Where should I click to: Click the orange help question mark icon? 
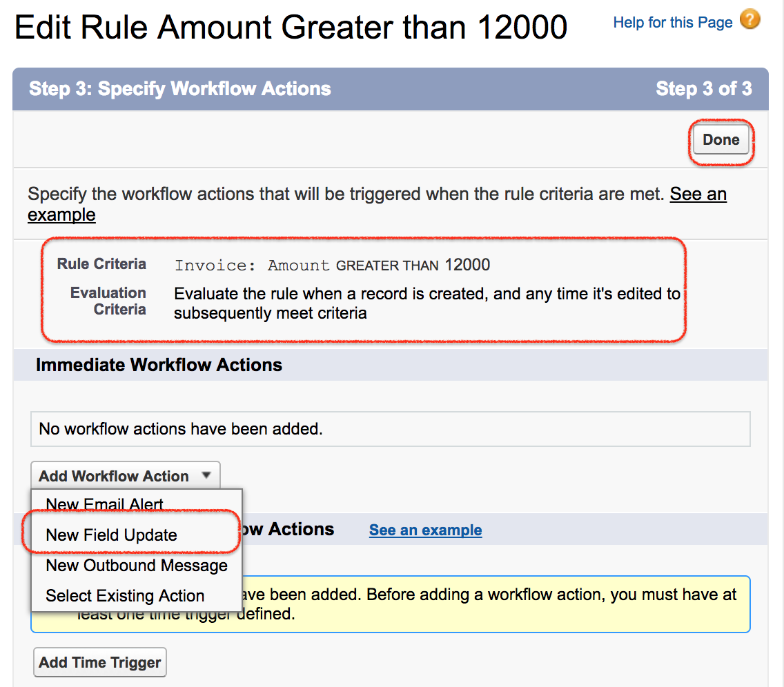click(x=750, y=19)
